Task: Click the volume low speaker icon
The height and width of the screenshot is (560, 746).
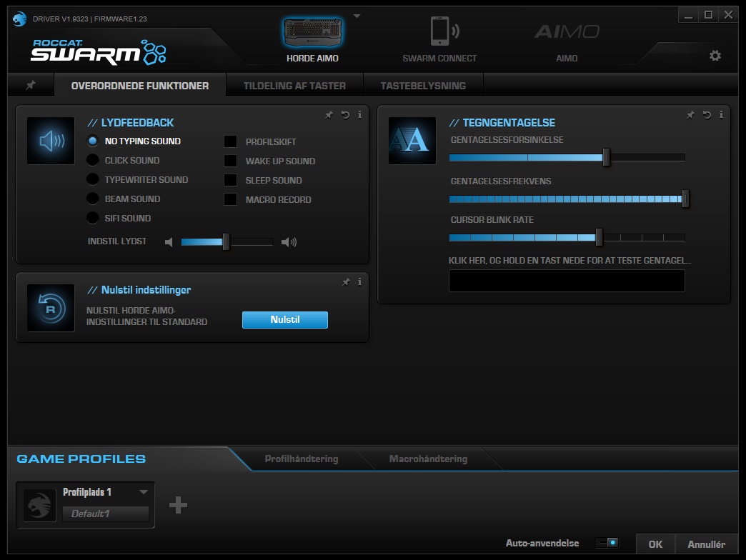Action: 169,242
